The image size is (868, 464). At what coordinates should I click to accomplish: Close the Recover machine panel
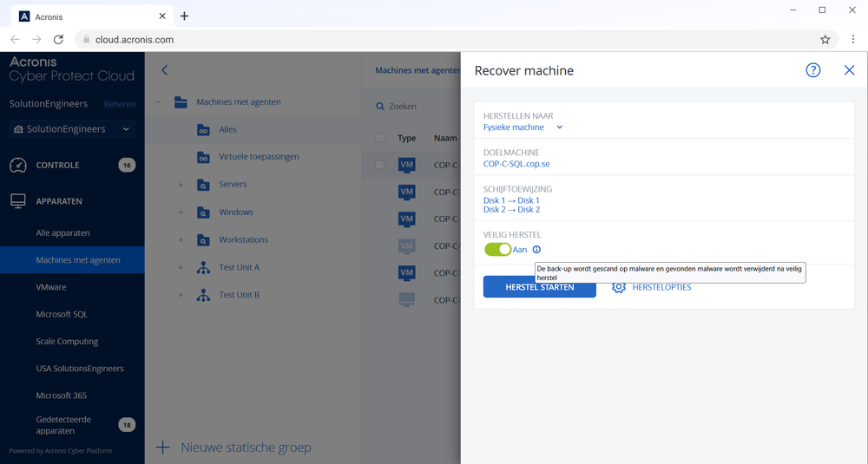(x=849, y=70)
